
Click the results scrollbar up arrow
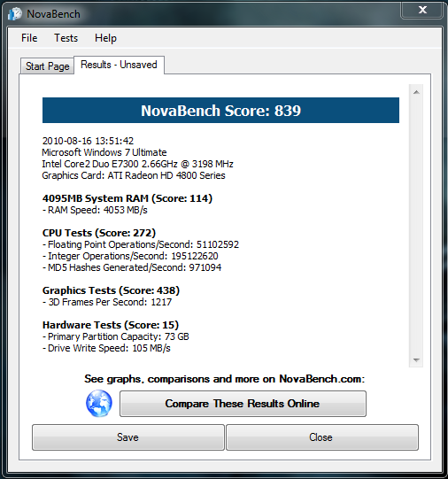(x=416, y=92)
